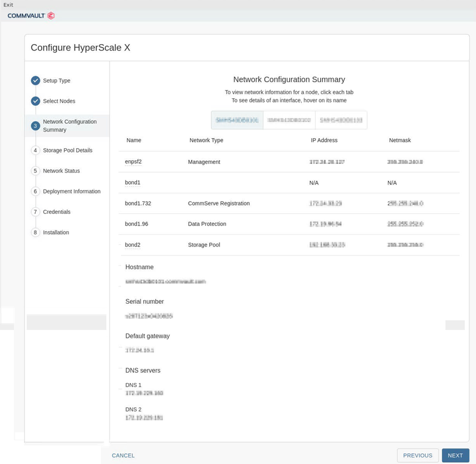
Task: Click the CANCEL link
Action: pyautogui.click(x=123, y=455)
